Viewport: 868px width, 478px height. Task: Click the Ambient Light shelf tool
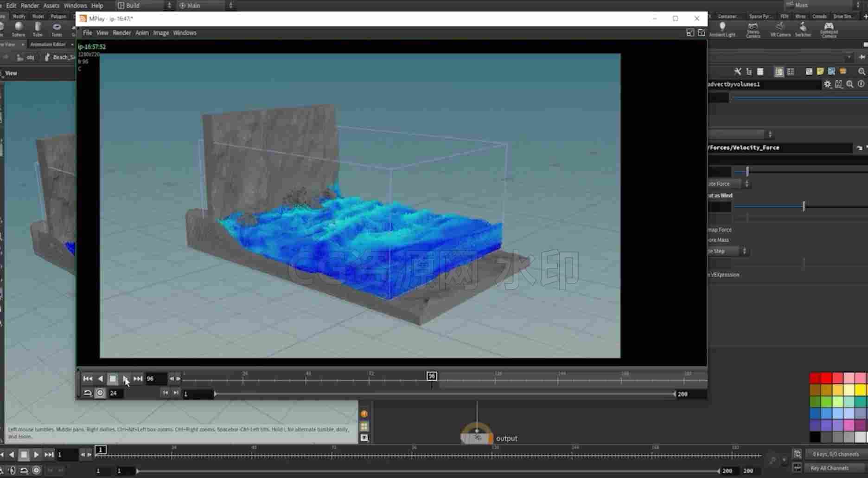tap(722, 29)
